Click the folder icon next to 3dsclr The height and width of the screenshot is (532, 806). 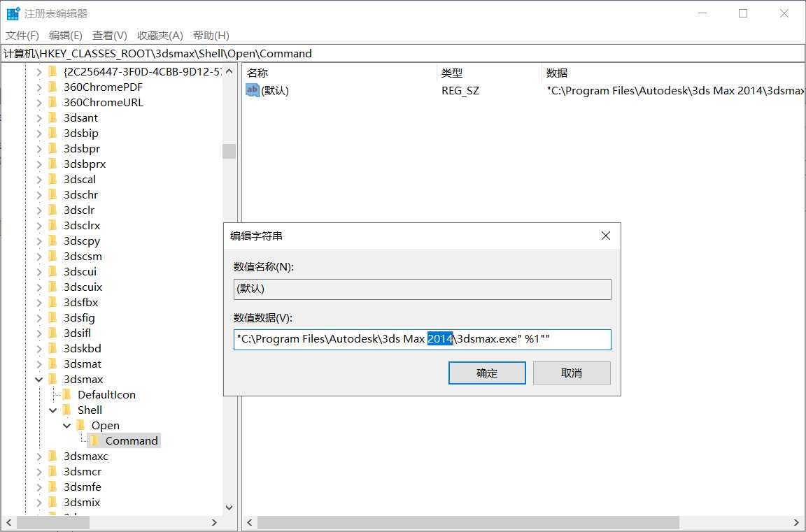point(52,210)
